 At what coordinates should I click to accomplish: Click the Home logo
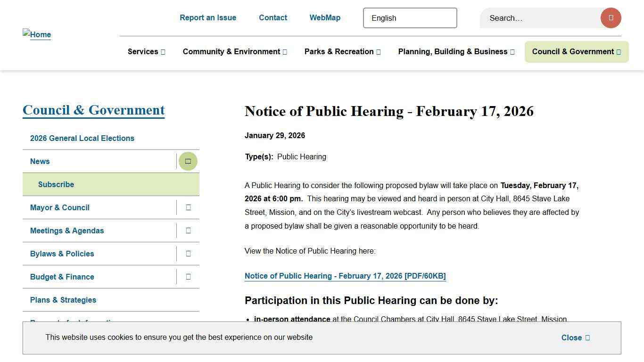coord(36,34)
